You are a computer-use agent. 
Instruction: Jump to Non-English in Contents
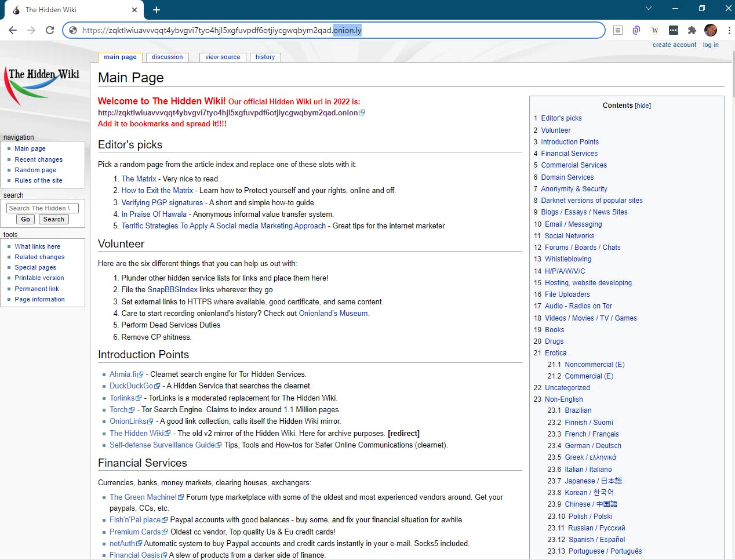564,399
